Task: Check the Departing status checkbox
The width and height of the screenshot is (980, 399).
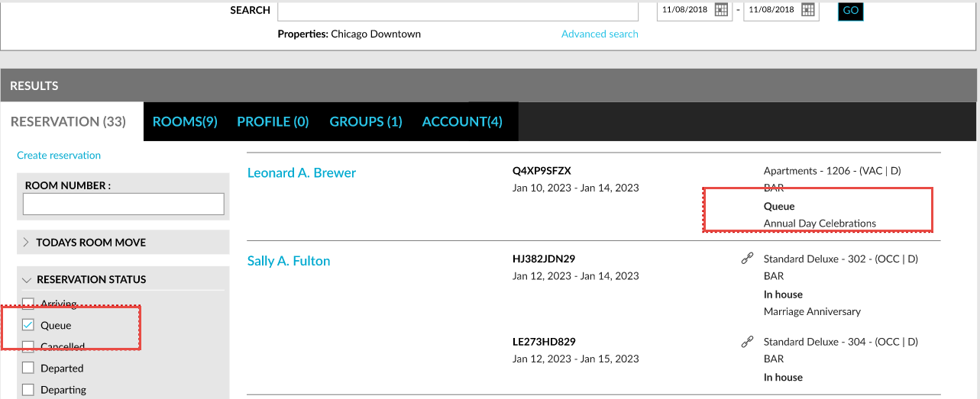Action: [x=28, y=389]
